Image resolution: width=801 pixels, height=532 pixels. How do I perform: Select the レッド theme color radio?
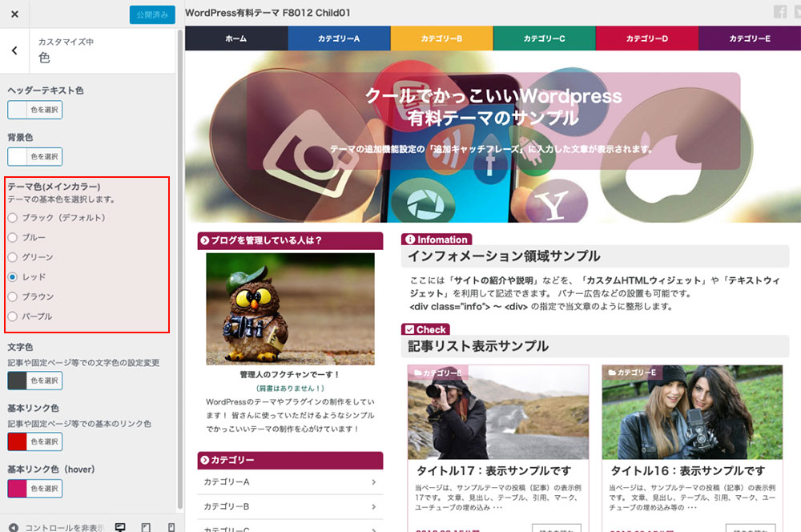coord(13,277)
